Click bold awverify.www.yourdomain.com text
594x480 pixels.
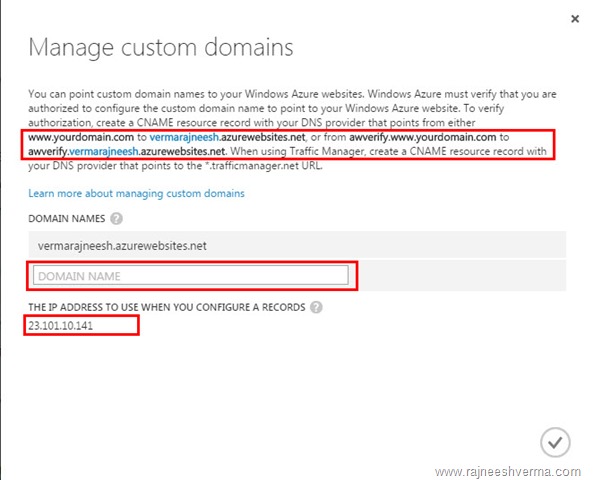[x=422, y=137]
